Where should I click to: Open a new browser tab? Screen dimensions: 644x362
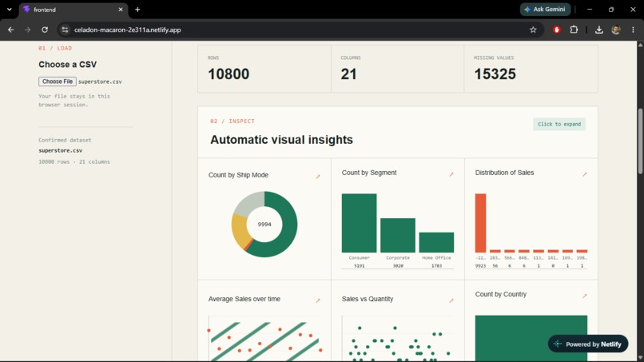137,10
